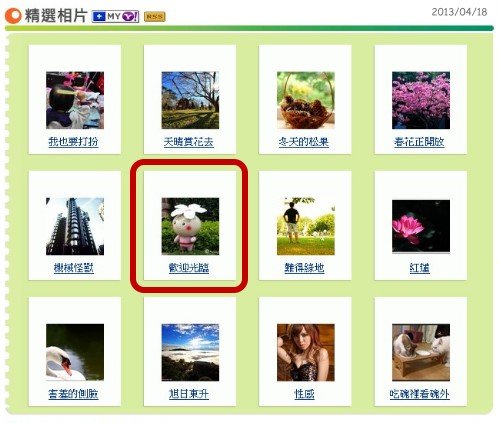The width and height of the screenshot is (500, 423).
Task: Click the 吃碗裡看碗外 caption link
Action: (420, 394)
